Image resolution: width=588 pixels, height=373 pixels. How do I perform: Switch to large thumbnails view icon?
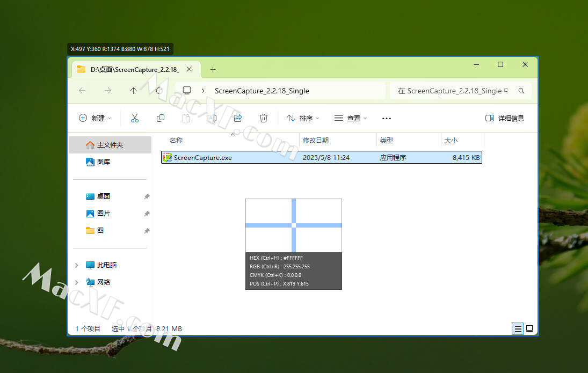click(529, 328)
